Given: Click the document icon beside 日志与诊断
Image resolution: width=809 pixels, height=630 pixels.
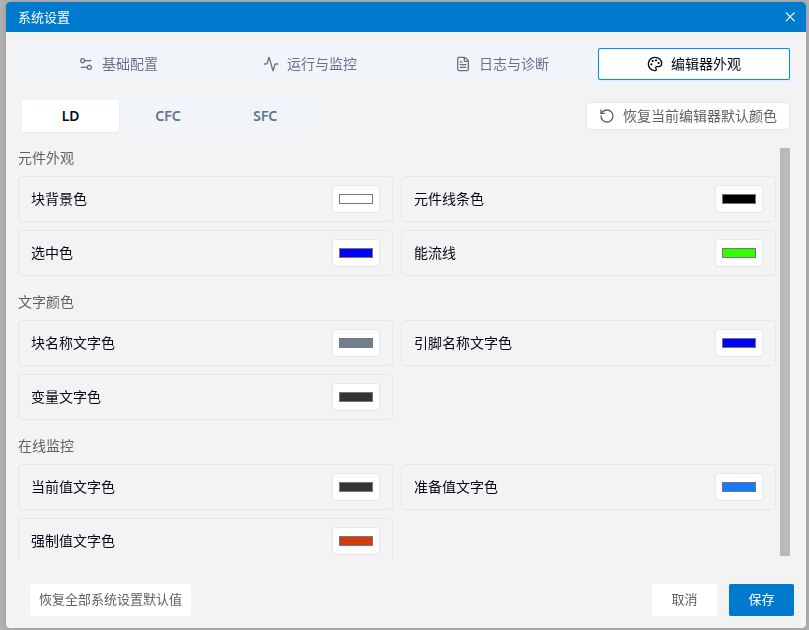Looking at the screenshot, I should tap(463, 64).
